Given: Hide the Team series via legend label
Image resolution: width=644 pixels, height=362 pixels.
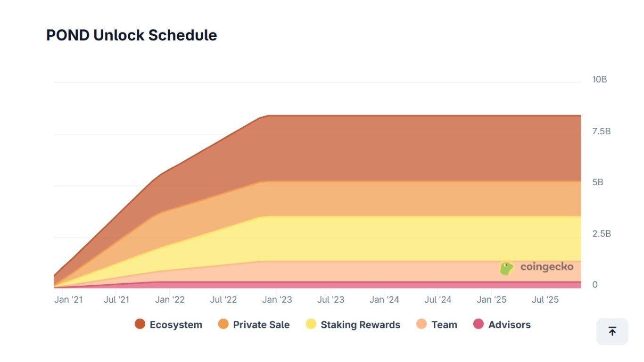Looking at the screenshot, I should 444,325.
